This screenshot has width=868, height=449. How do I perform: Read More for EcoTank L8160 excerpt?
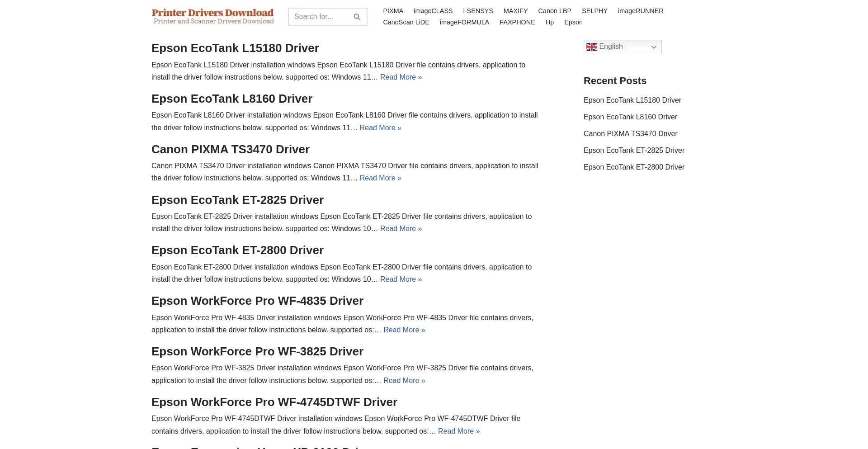(381, 128)
